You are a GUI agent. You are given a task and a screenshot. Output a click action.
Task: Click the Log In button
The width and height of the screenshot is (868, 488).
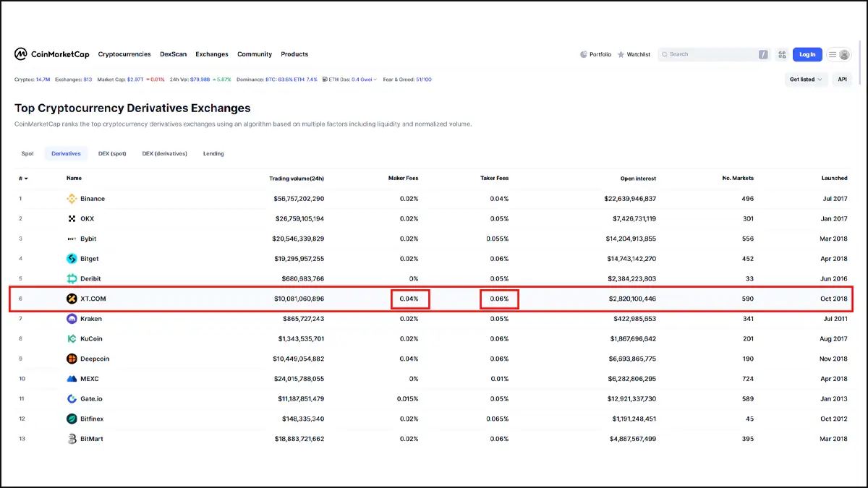807,54
